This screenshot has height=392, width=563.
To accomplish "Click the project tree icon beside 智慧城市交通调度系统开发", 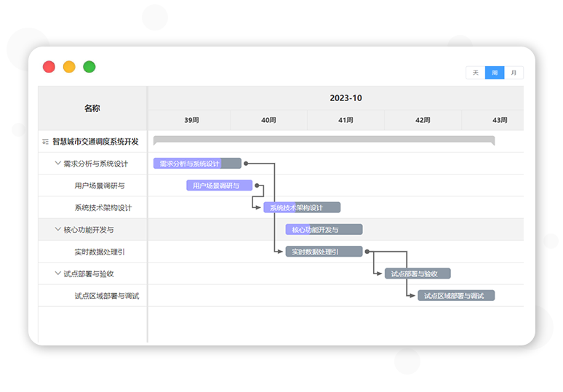I will click(45, 142).
